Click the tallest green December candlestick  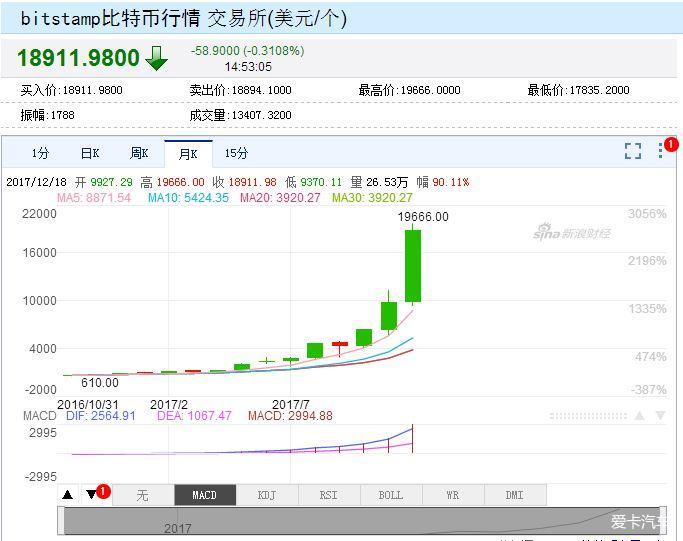tap(413, 266)
